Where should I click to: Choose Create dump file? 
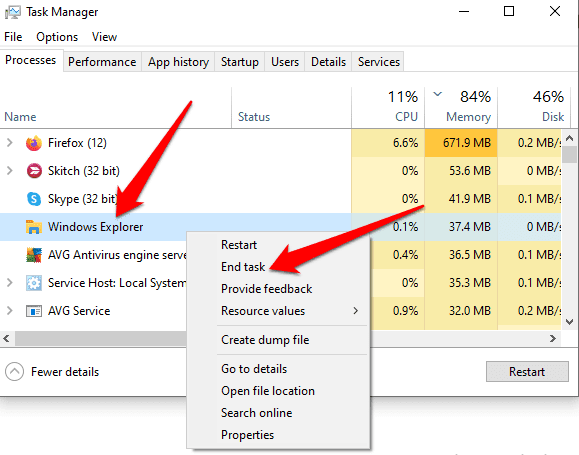(265, 340)
